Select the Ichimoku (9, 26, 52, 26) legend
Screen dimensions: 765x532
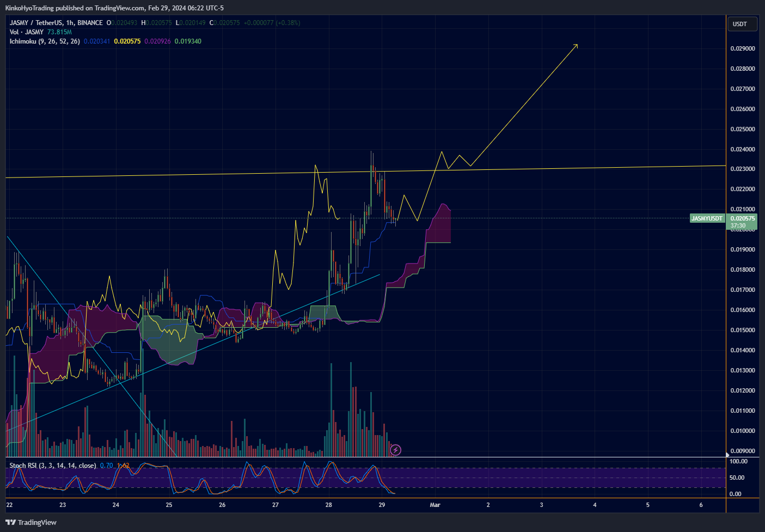[x=45, y=41]
